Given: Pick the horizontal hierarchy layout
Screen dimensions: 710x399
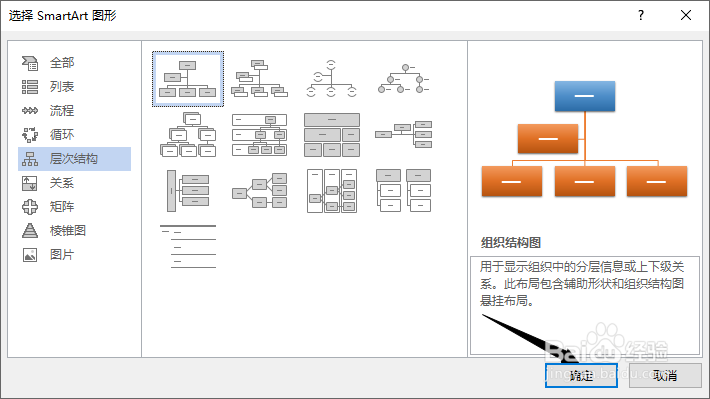Looking at the screenshot, I should click(259, 191).
